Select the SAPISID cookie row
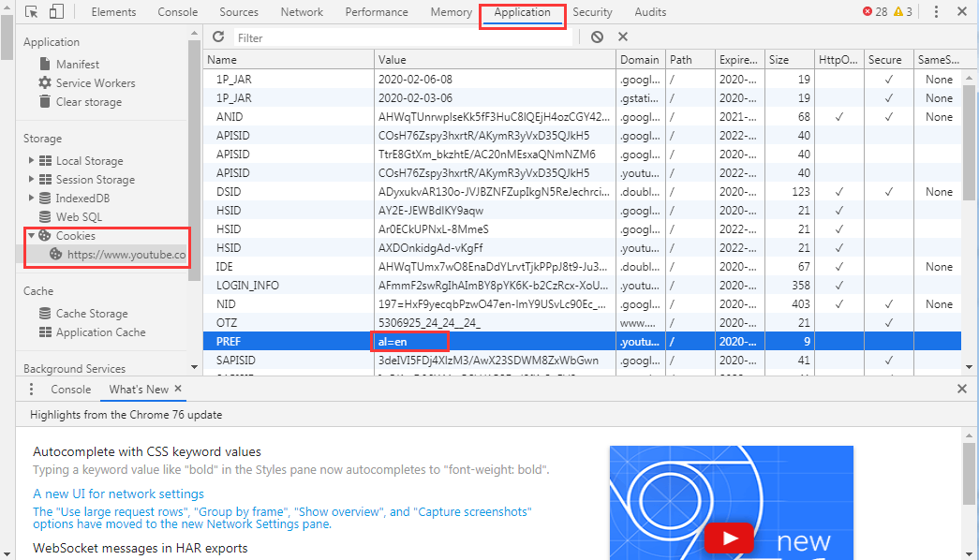This screenshot has height=560, width=979. (582, 361)
